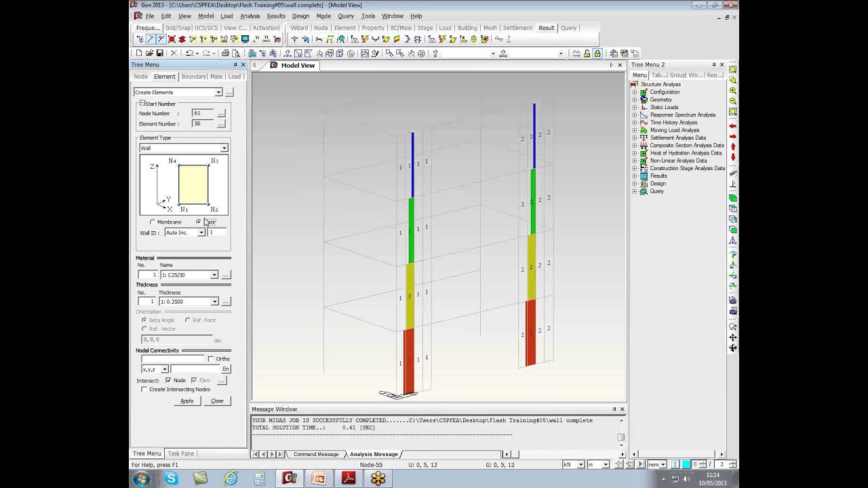This screenshot has width=868, height=488.
Task: Click the monitor display icon in Frequent toolbar
Action: click(245, 39)
